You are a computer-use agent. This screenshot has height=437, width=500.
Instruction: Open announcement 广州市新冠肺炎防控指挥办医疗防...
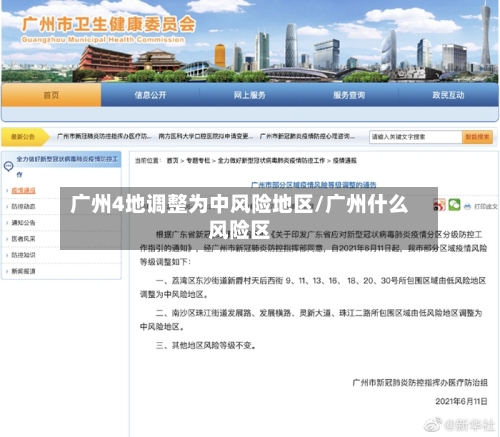(x=104, y=136)
